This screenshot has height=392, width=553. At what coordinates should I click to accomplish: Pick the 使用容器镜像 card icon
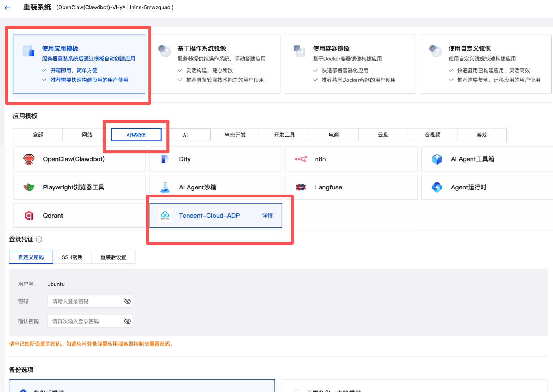click(x=300, y=51)
